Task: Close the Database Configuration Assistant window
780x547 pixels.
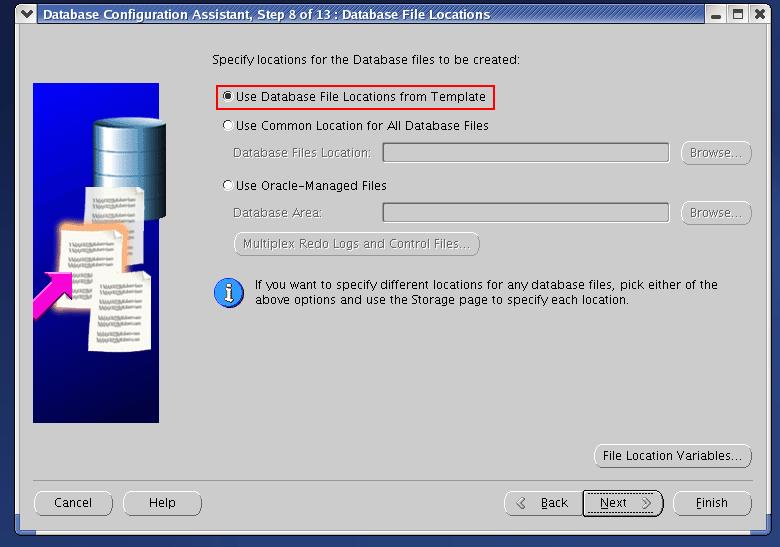Action: click(x=759, y=14)
